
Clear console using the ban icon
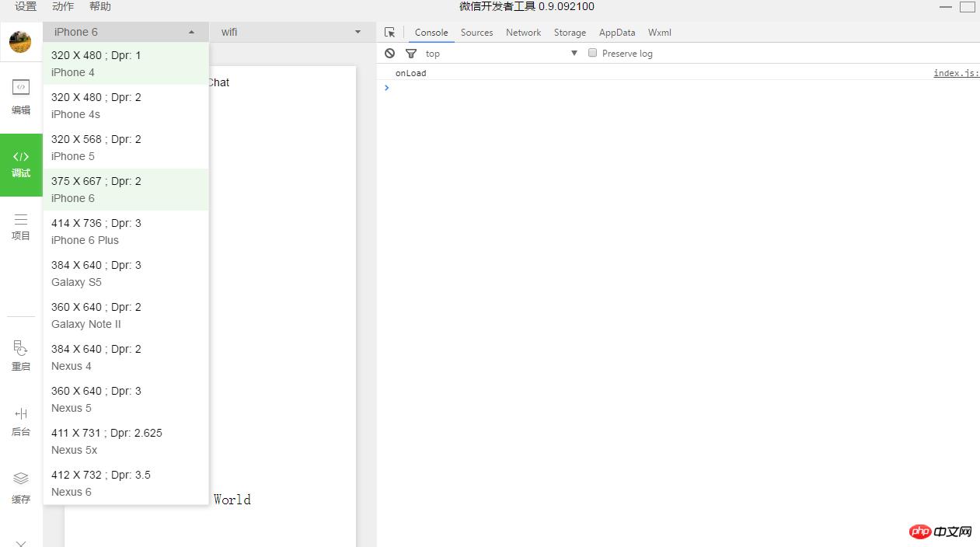pyautogui.click(x=390, y=54)
